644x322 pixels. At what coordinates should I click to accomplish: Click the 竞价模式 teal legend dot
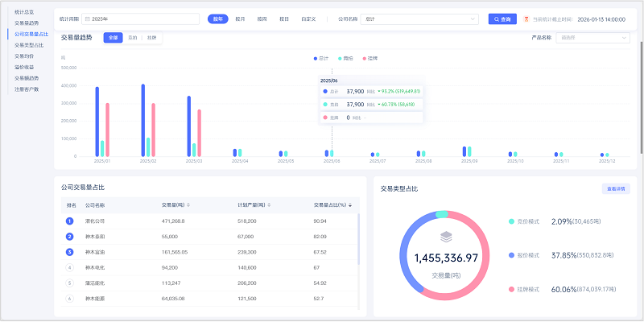(x=511, y=221)
